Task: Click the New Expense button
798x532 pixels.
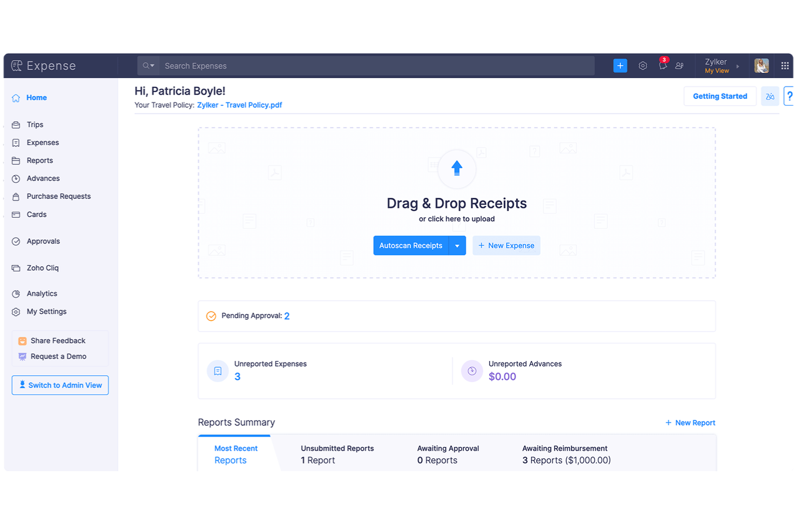Action: click(x=506, y=245)
